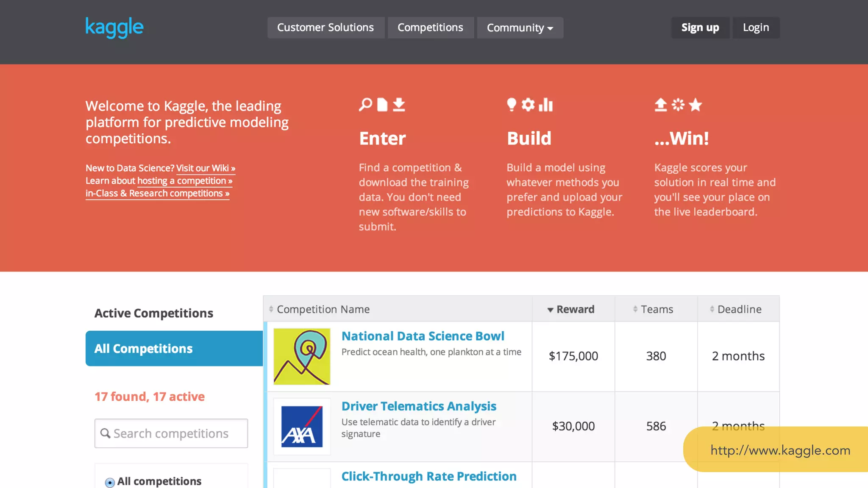The width and height of the screenshot is (868, 488).
Task: Click the upload icon above Win
Action: 661,104
